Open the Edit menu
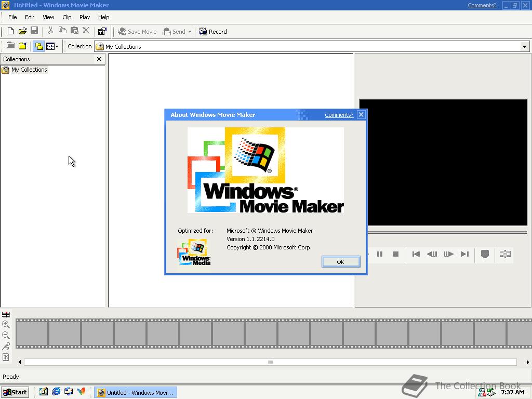This screenshot has height=399, width=532. 30,17
